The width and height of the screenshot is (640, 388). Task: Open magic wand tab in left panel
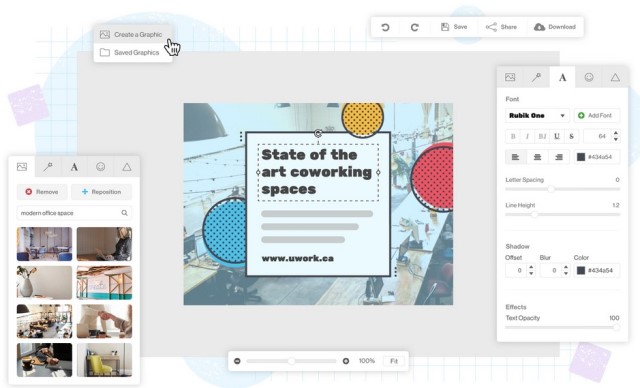(x=48, y=166)
